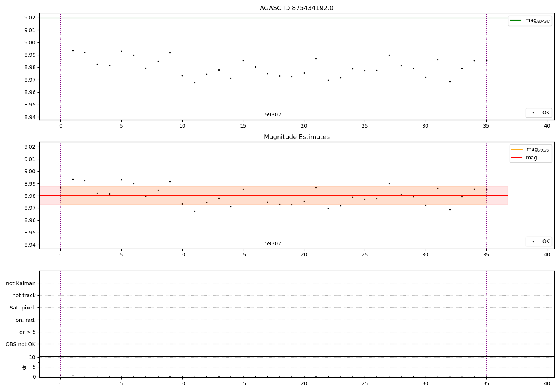
Task: Click the '59302' label in the top plot
Action: pos(273,115)
